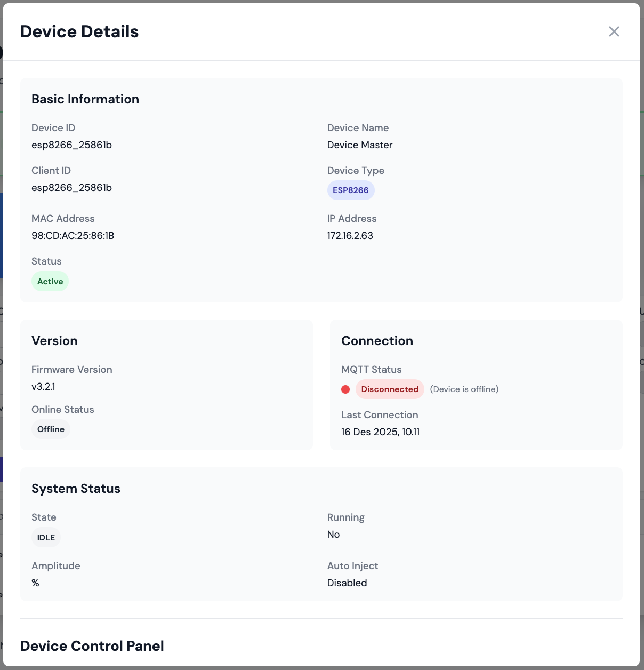Click the Last Connection timestamp
This screenshot has width=644, height=670.
pos(381,432)
